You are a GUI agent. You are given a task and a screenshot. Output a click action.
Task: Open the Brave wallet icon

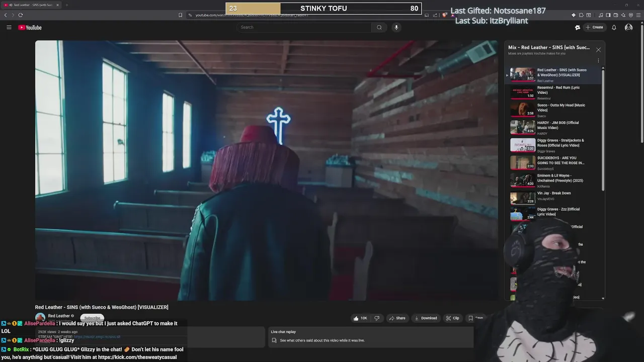coord(616,15)
